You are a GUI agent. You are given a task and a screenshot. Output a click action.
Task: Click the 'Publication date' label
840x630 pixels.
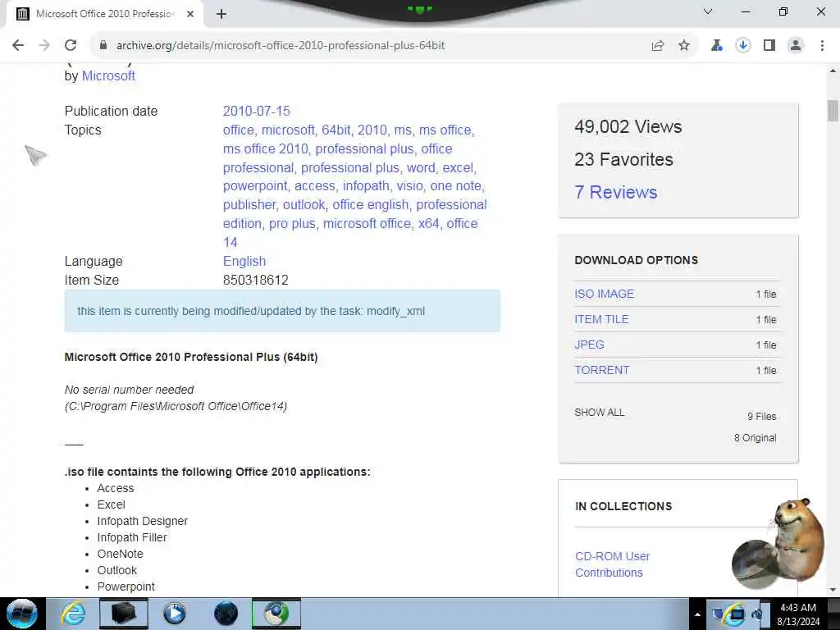click(111, 111)
